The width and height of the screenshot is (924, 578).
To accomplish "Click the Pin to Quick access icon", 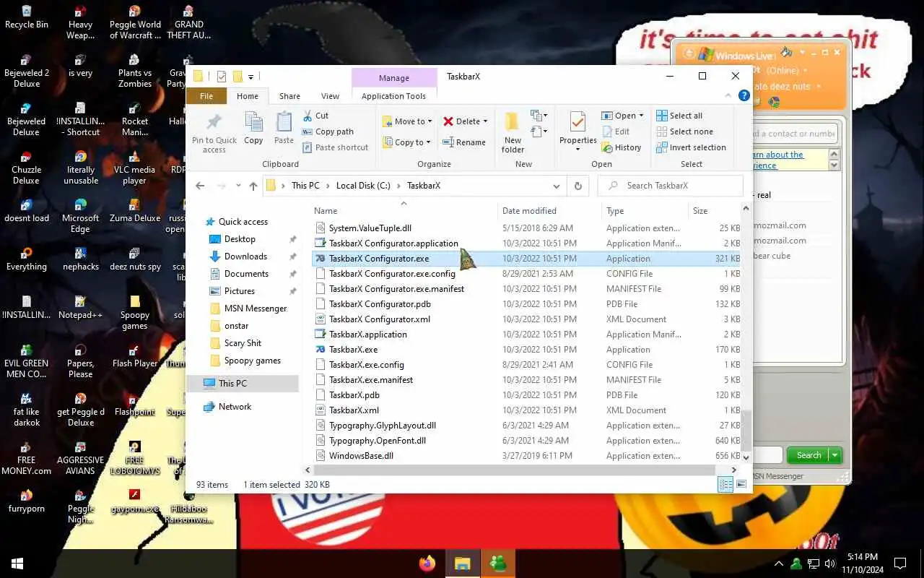I will coord(214,121).
